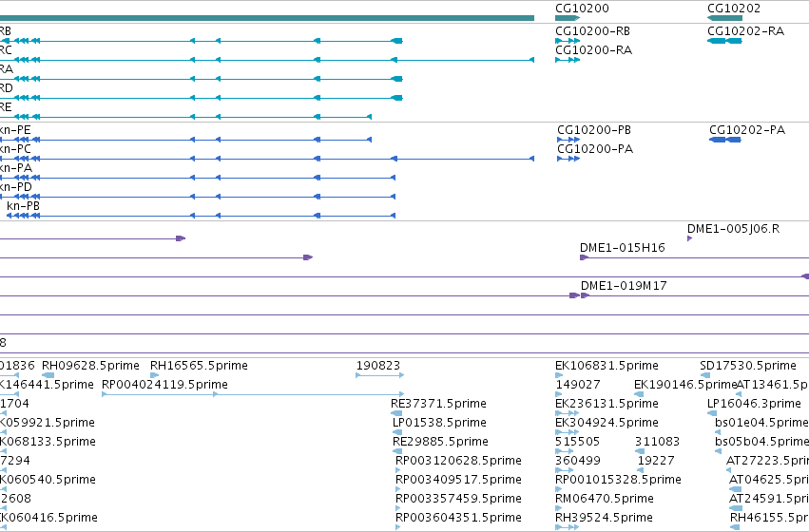Viewport: 809px width, 532px height.
Task: Select the 515505 feature label
Action: pyautogui.click(x=577, y=443)
